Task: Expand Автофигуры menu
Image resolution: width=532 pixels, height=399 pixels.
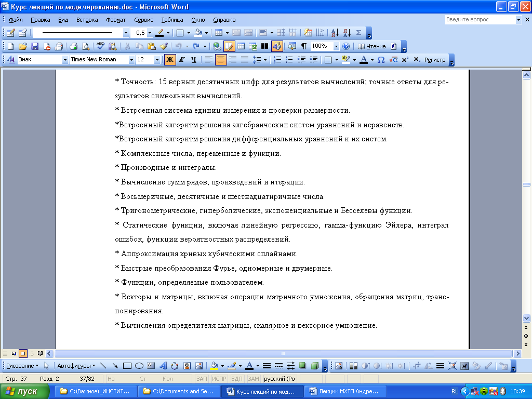Action: point(76,366)
